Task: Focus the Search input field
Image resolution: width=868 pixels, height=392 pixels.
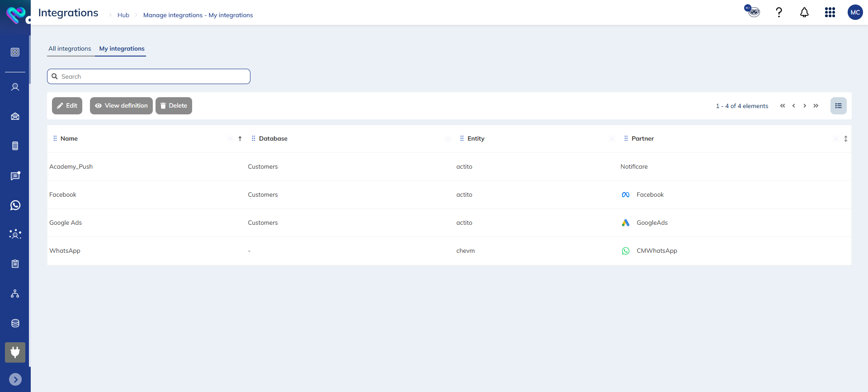Action: click(x=154, y=77)
